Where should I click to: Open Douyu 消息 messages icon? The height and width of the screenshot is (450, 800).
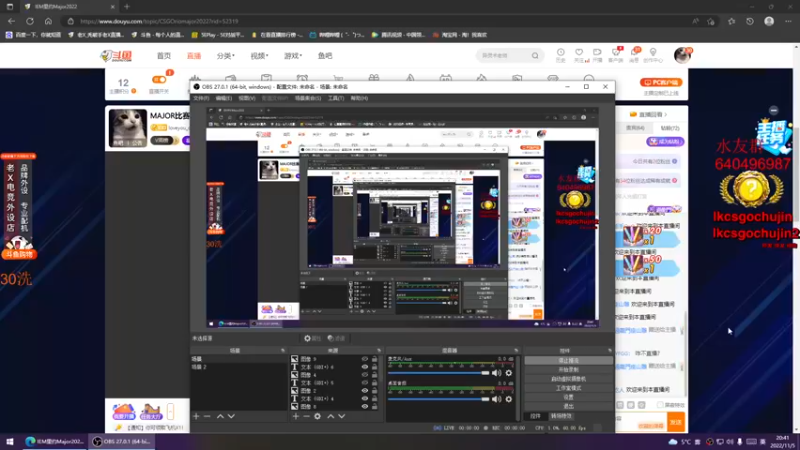634,55
